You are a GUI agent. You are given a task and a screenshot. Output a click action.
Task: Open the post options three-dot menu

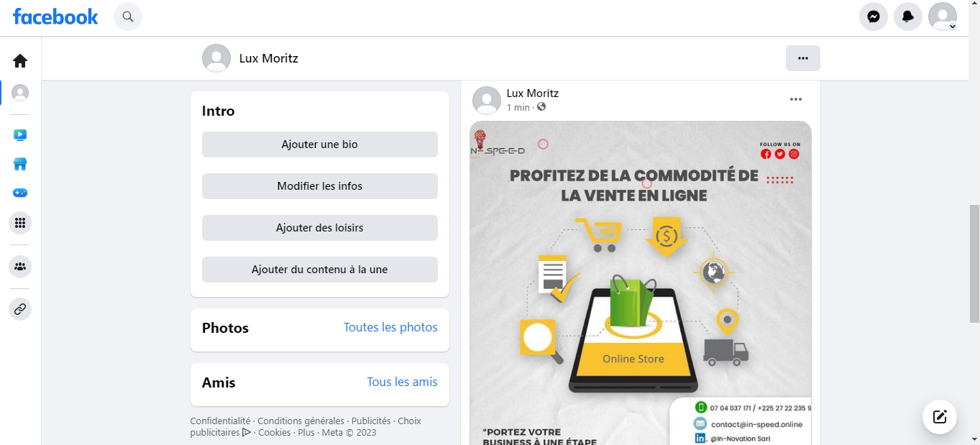point(796,99)
